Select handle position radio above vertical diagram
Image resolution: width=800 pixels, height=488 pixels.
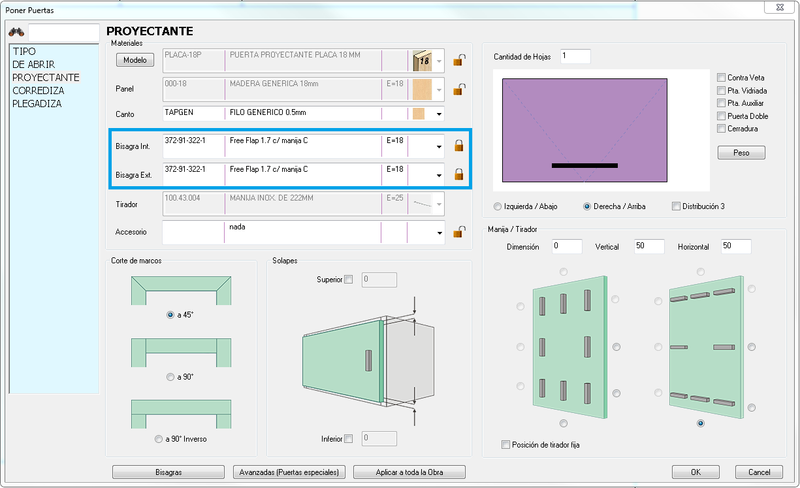(563, 272)
